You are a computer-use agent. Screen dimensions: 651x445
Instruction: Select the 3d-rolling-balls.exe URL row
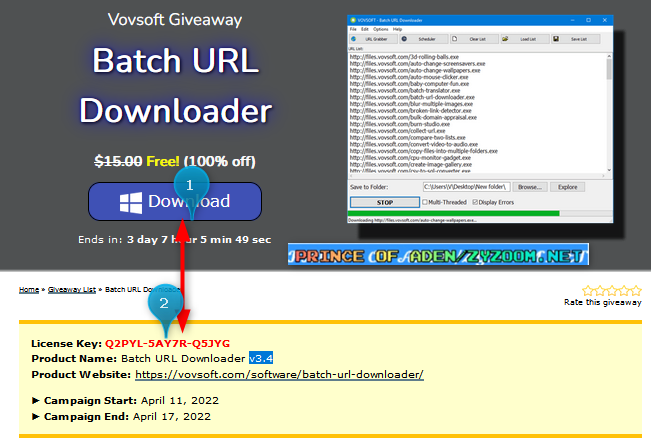tap(404, 57)
